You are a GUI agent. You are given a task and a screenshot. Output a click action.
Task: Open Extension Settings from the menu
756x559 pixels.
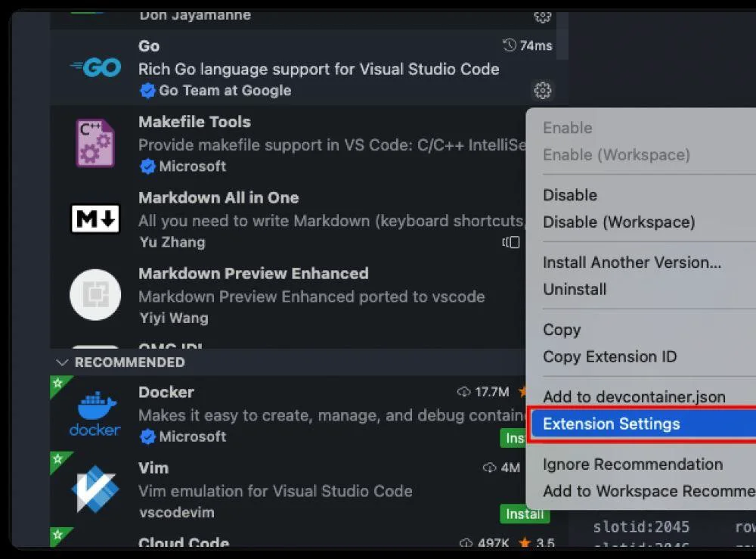pyautogui.click(x=642, y=424)
